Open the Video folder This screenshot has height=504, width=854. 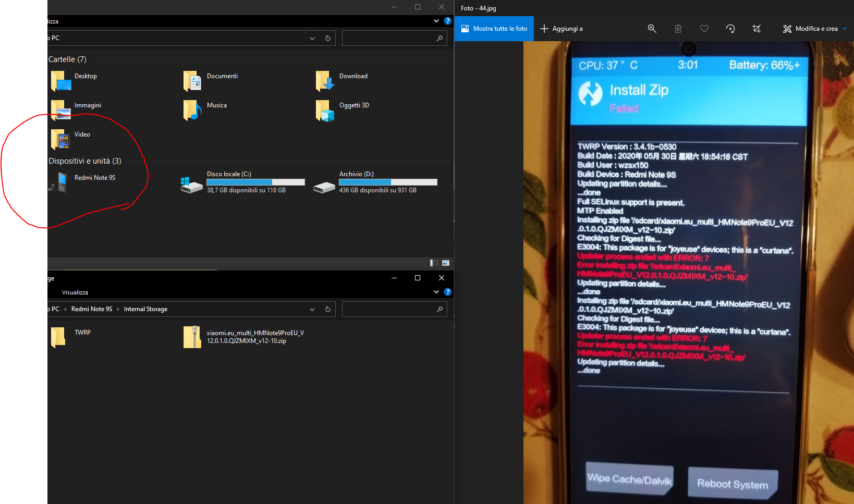[x=71, y=139]
